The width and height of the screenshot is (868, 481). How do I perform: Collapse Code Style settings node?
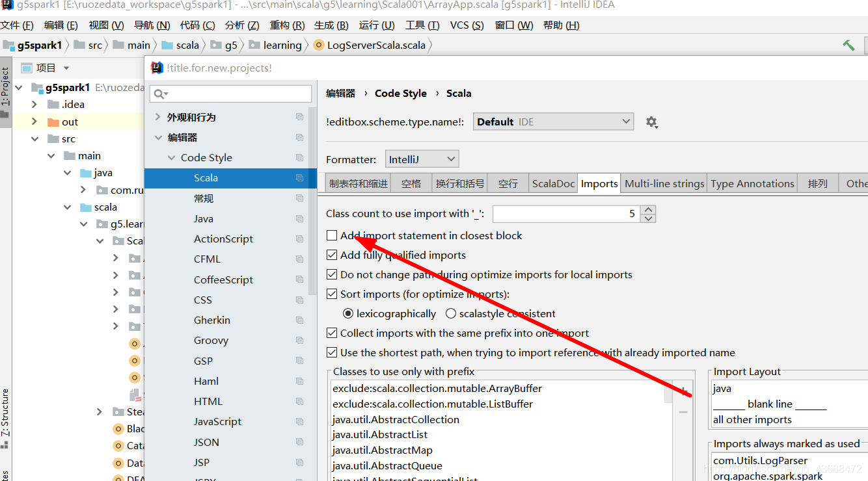tap(172, 157)
